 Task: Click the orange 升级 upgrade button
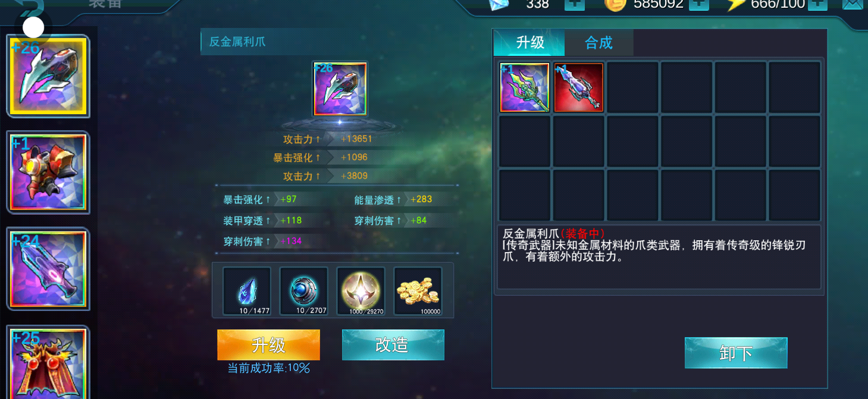268,345
